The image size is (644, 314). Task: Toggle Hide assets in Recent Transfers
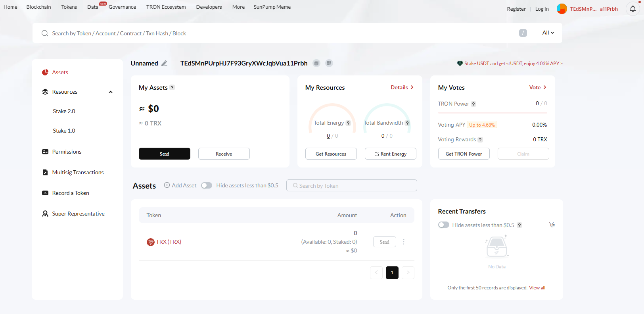click(444, 225)
